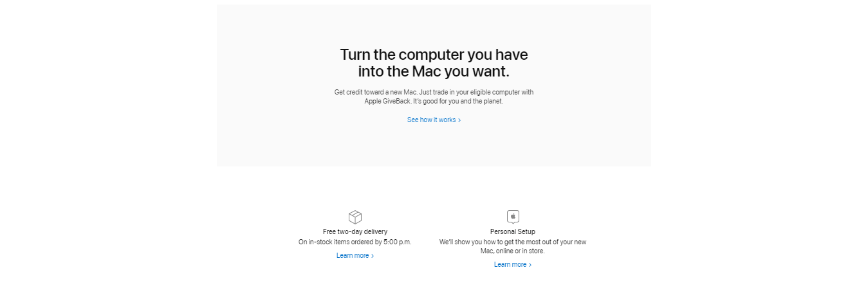Select the Personal Setup title
The height and width of the screenshot is (306, 868).
click(513, 231)
